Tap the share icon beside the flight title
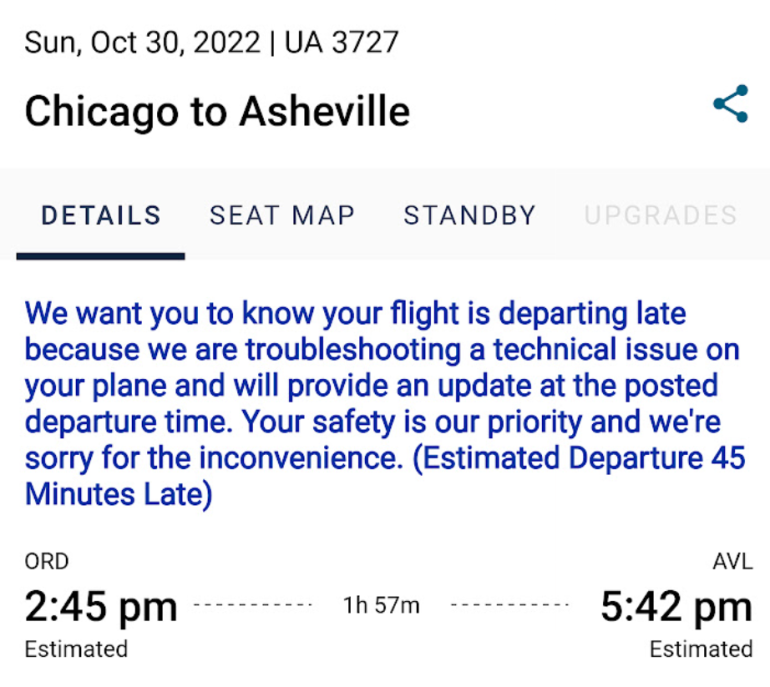Image resolution: width=770 pixels, height=687 pixels. click(730, 104)
